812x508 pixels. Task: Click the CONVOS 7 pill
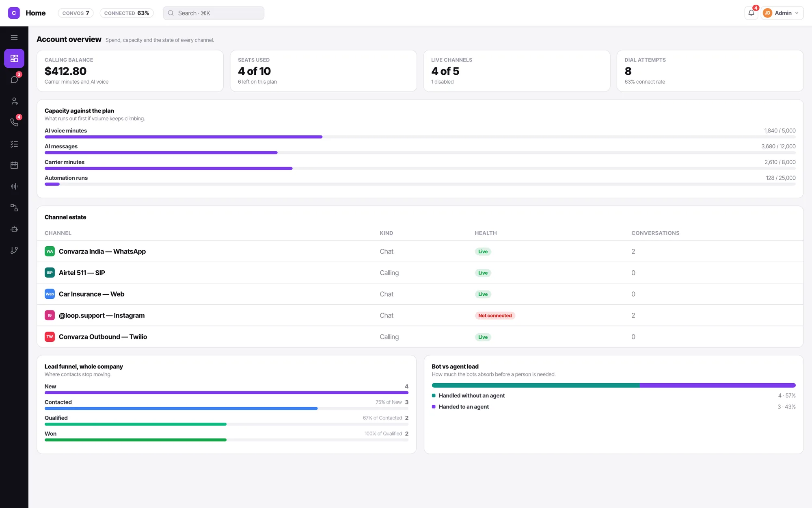[x=76, y=13]
